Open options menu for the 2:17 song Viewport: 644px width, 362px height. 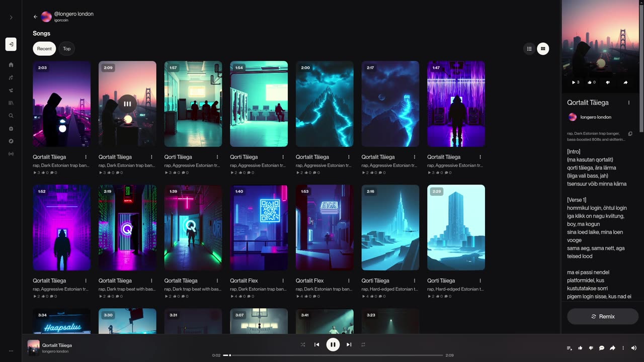coord(415,157)
